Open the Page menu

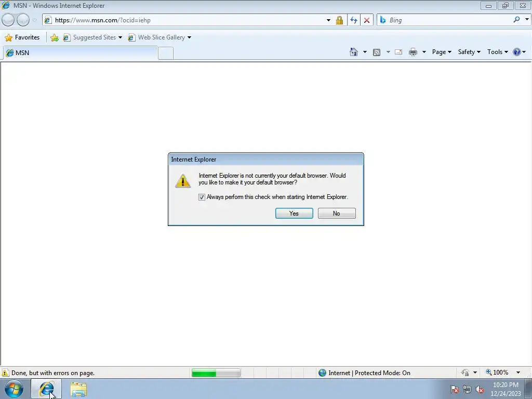442,52
